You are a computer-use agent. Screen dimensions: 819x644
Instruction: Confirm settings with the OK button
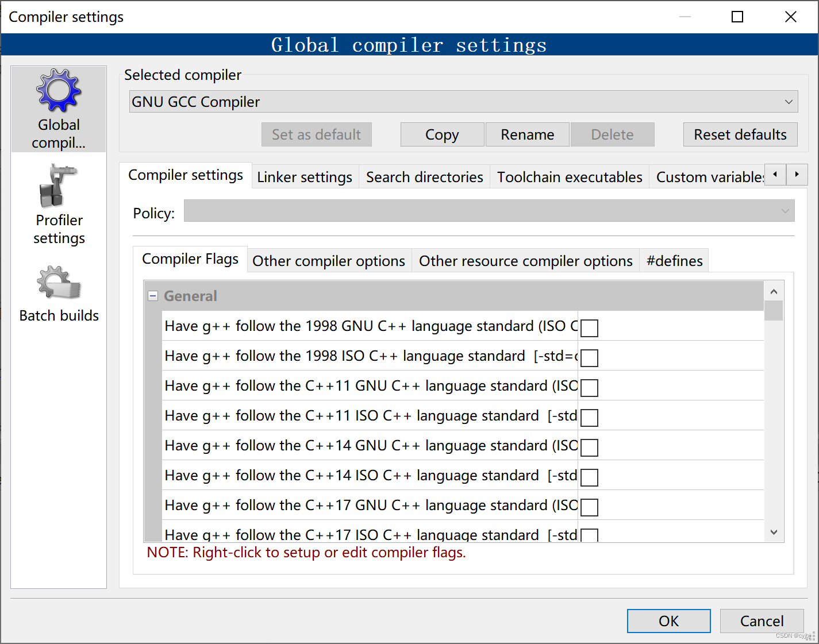[669, 621]
